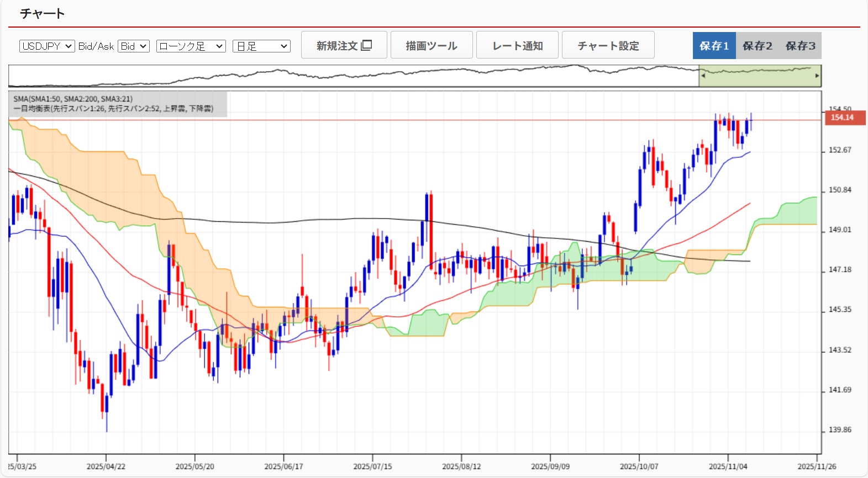Click the SMA indicator legend text
This screenshot has height=478, width=868.
(x=73, y=99)
